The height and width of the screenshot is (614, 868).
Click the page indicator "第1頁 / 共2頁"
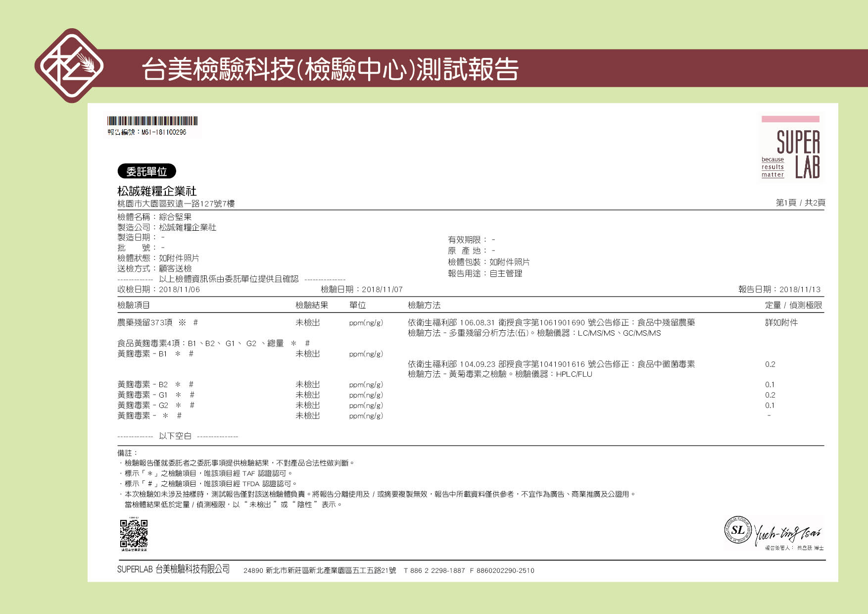click(800, 203)
